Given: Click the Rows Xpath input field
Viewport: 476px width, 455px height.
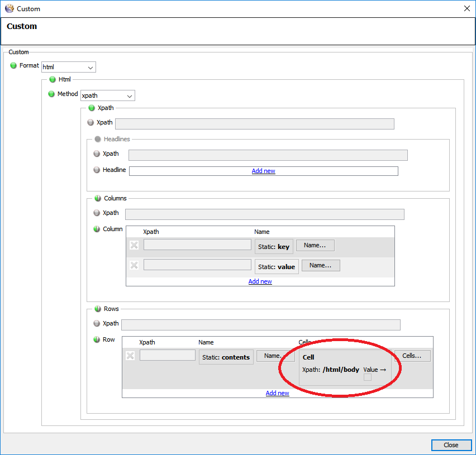Looking at the screenshot, I should click(x=261, y=325).
